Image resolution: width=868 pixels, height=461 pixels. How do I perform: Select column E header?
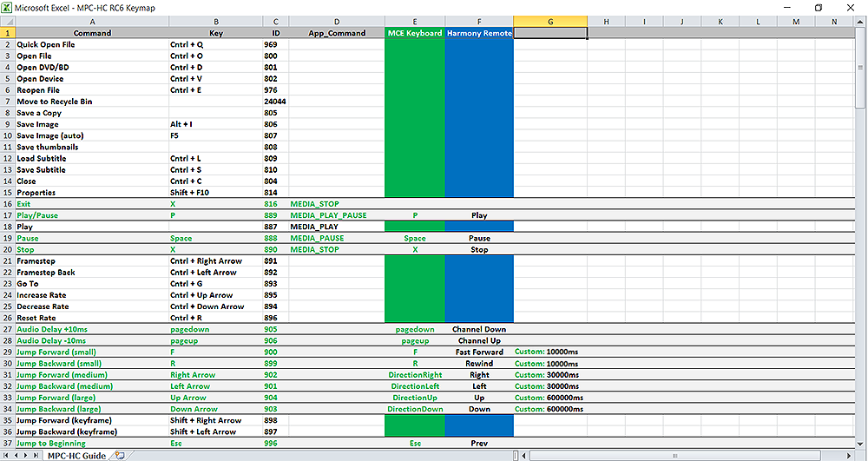click(415, 22)
